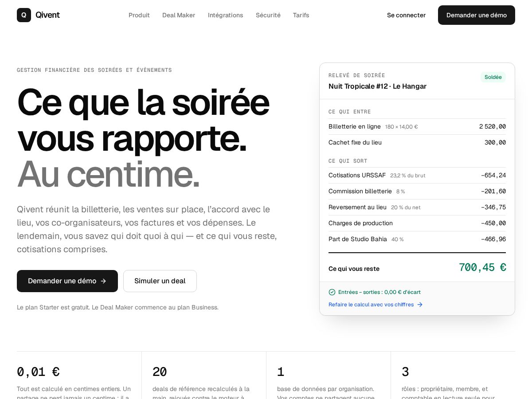Click the Soldée status badge
Viewport: 532px width, 399px height.
tap(493, 77)
